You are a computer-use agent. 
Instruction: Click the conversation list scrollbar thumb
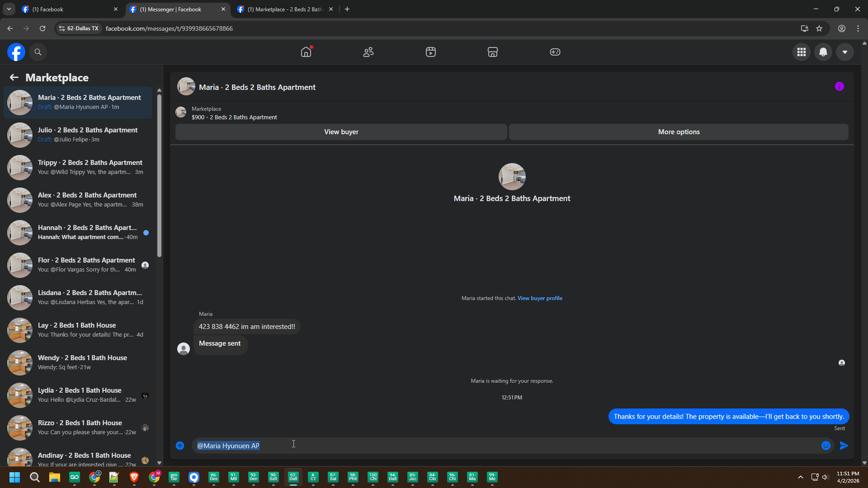[159, 175]
